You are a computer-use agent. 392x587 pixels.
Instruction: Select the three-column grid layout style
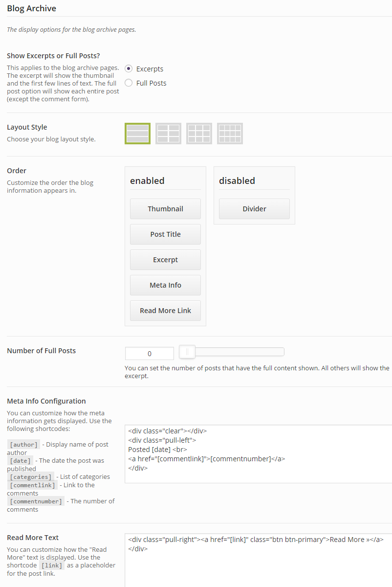tap(199, 133)
